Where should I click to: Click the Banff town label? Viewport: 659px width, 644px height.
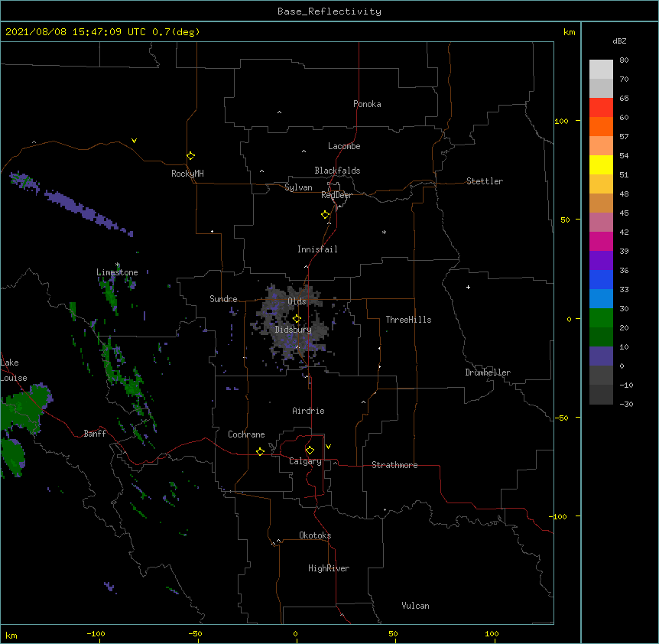coord(95,434)
